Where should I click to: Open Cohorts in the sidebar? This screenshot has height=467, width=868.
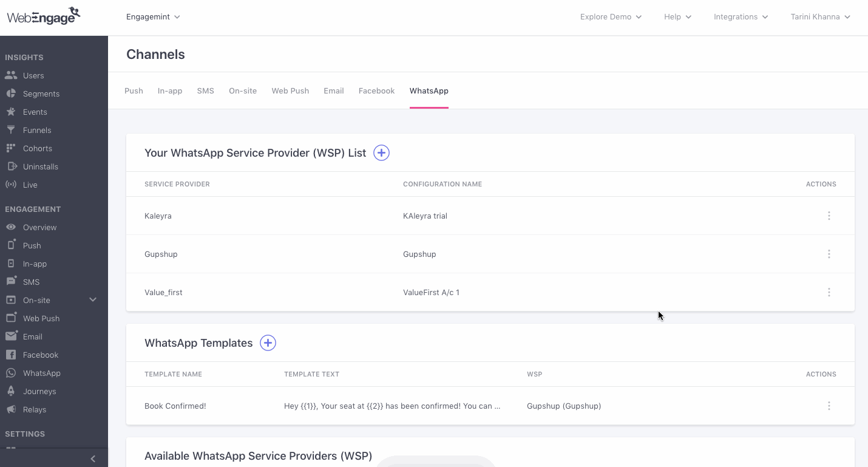(x=38, y=148)
